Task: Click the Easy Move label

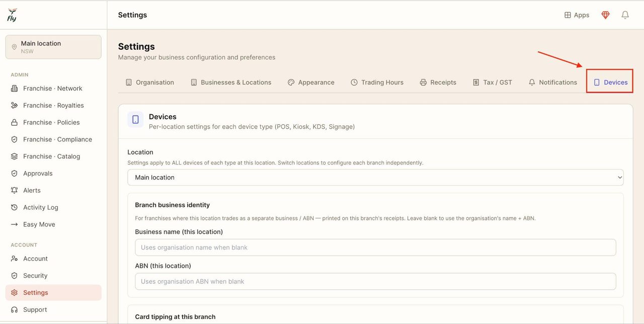Action: point(39,224)
